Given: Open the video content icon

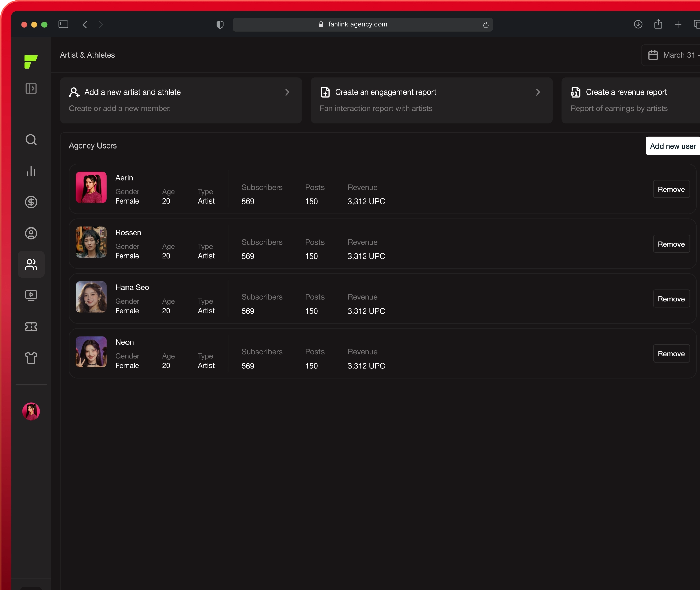Looking at the screenshot, I should click(x=31, y=296).
